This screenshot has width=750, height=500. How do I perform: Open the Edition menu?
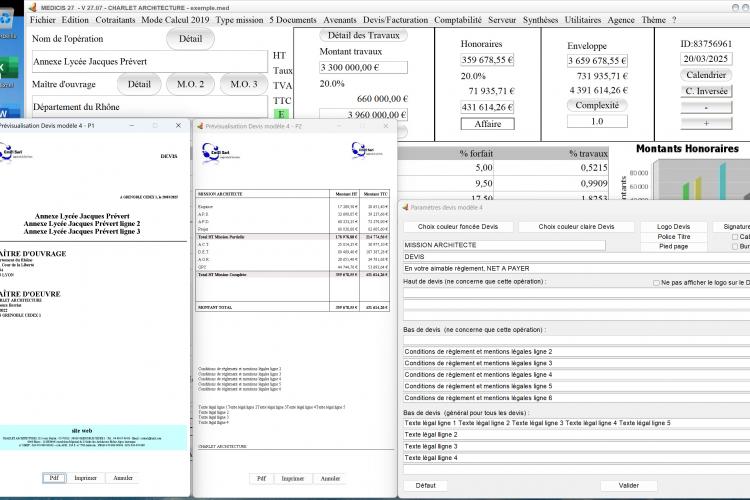75,20
